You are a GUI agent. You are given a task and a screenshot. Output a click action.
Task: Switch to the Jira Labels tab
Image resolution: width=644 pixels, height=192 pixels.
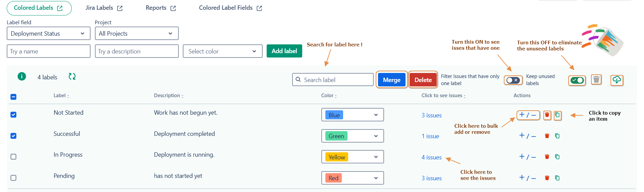[x=104, y=8]
